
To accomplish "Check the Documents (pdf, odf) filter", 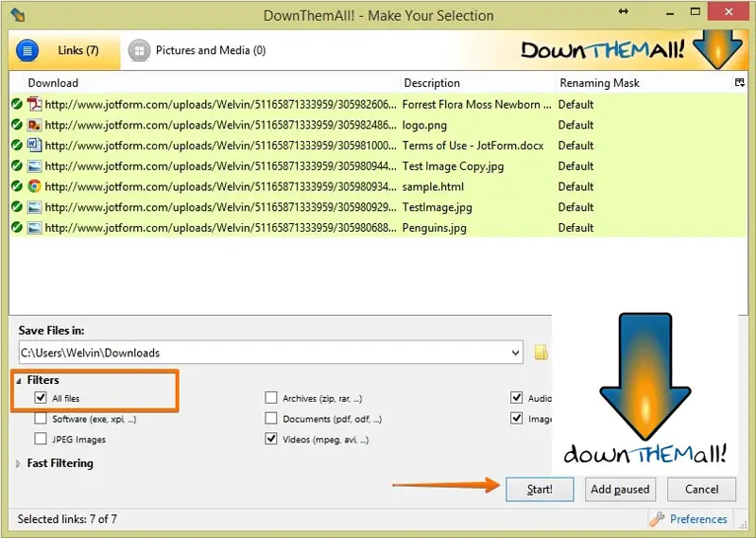I will click(271, 418).
